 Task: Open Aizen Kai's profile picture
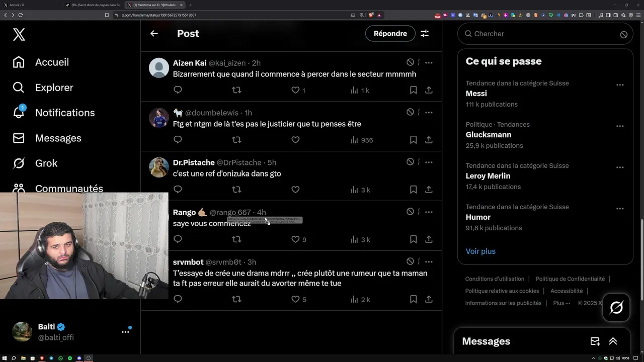pos(159,68)
